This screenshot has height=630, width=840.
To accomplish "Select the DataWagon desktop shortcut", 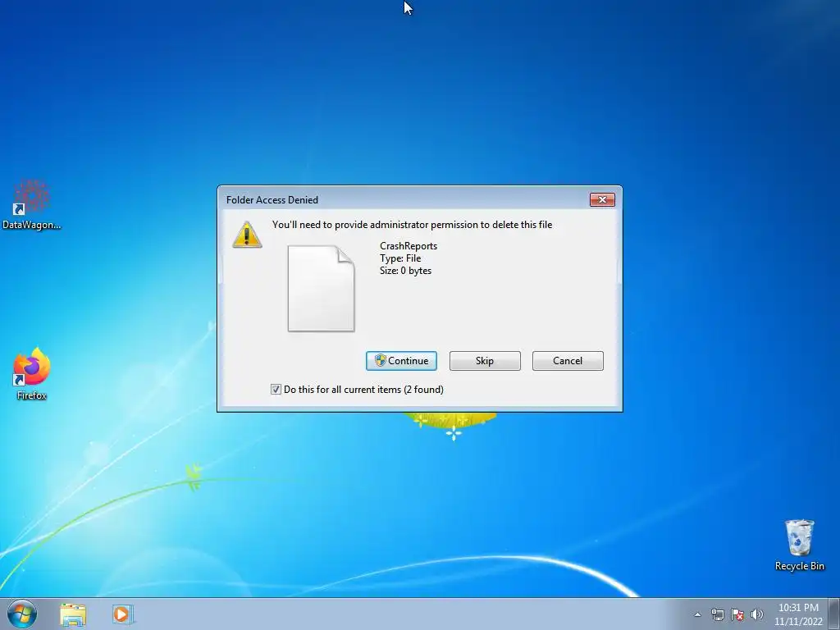I will tap(31, 205).
